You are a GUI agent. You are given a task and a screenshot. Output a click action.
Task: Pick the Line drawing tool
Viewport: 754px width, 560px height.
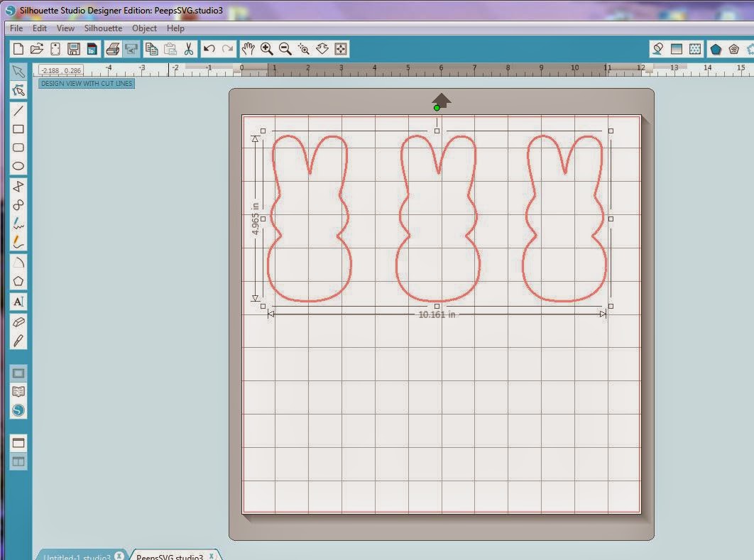pos(18,109)
